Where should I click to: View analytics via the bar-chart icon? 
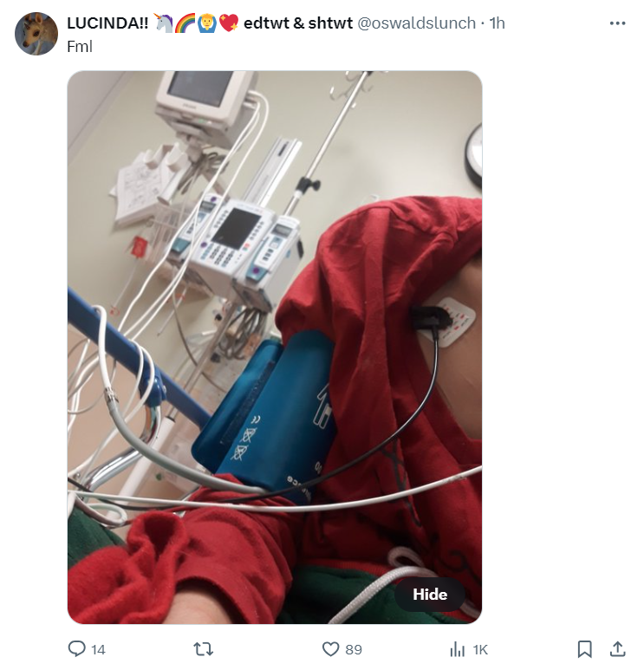click(x=458, y=649)
